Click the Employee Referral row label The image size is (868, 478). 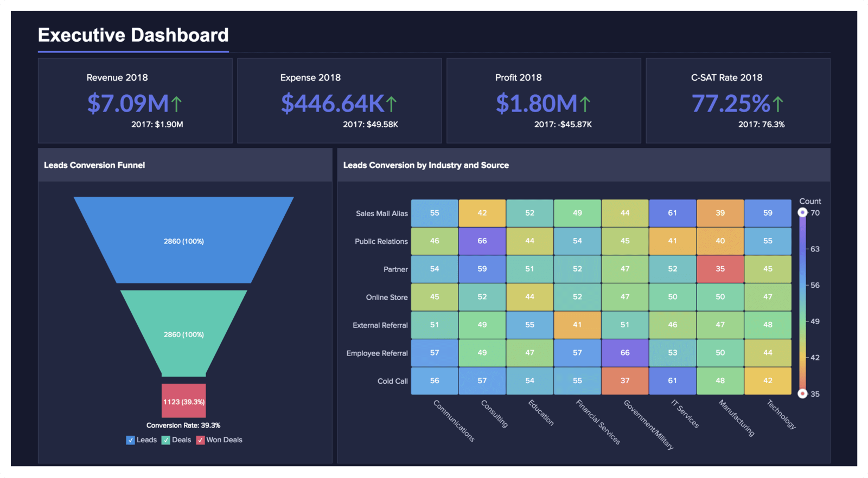tap(377, 353)
